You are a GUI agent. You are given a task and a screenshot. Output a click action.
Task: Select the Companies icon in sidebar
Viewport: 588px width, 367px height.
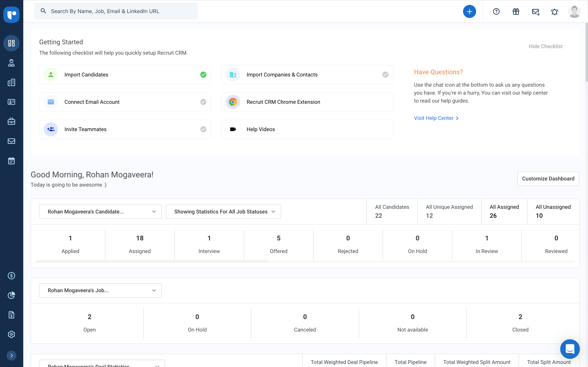click(11, 82)
